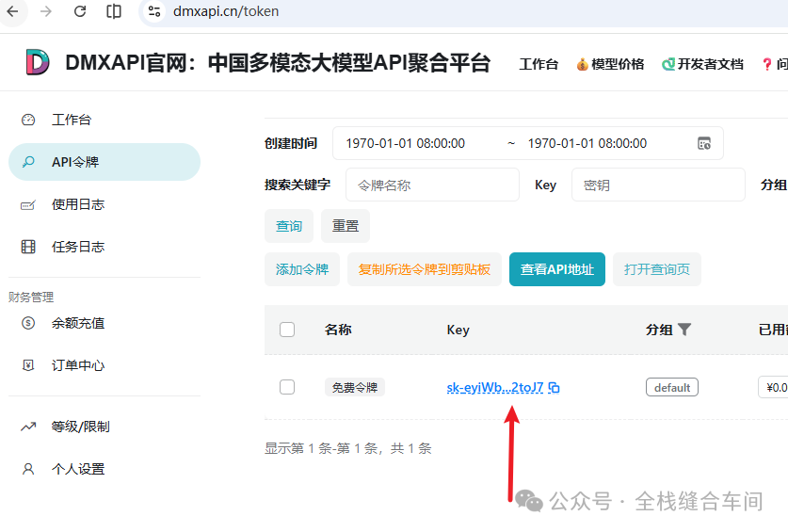788x532 pixels.
Task: Click the 名称 column header
Action: 338,330
